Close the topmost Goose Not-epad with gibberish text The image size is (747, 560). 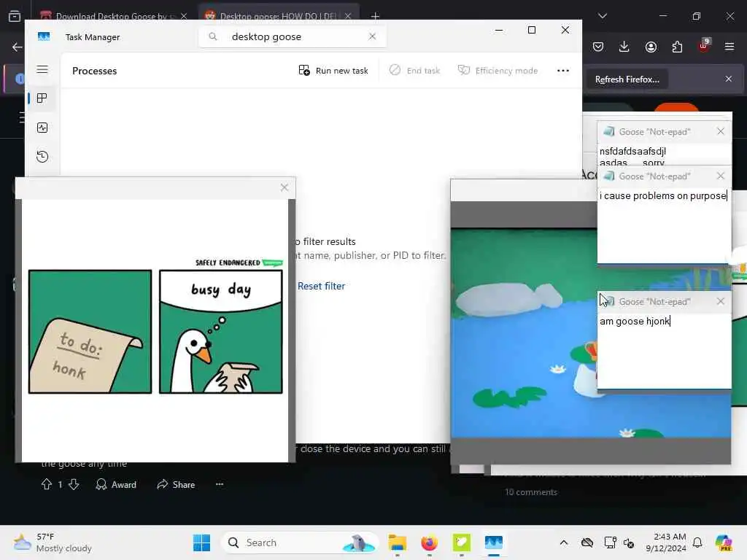(x=720, y=131)
